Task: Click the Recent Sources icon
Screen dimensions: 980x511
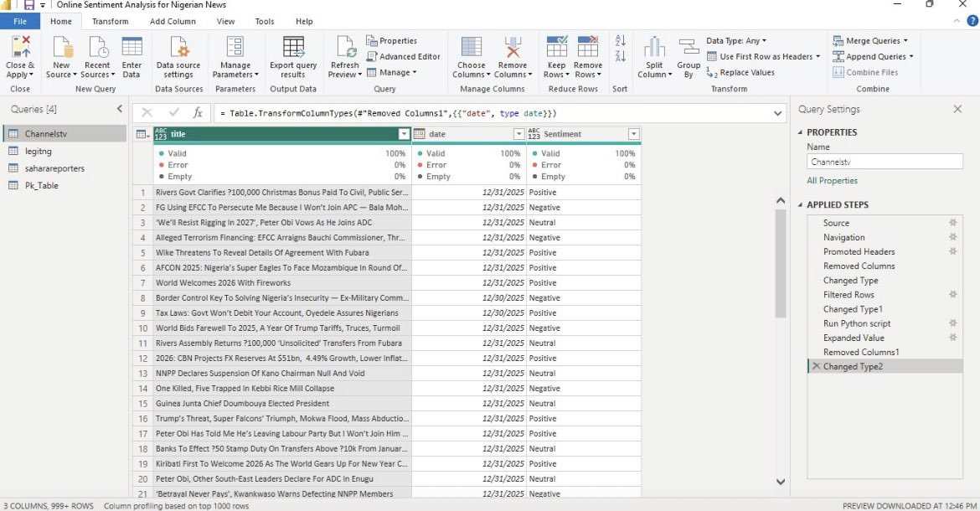Action: tap(97, 47)
